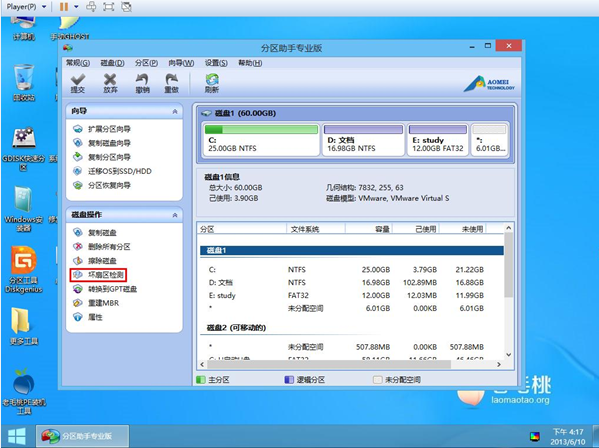Open the Player(P) dropdown menu
The width and height of the screenshot is (599, 448).
pos(26,6)
